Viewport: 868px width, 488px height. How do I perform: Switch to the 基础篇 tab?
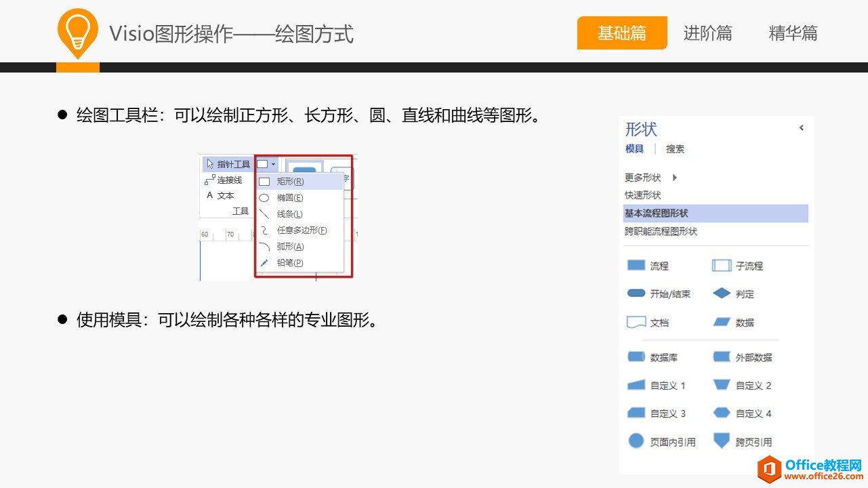622,33
